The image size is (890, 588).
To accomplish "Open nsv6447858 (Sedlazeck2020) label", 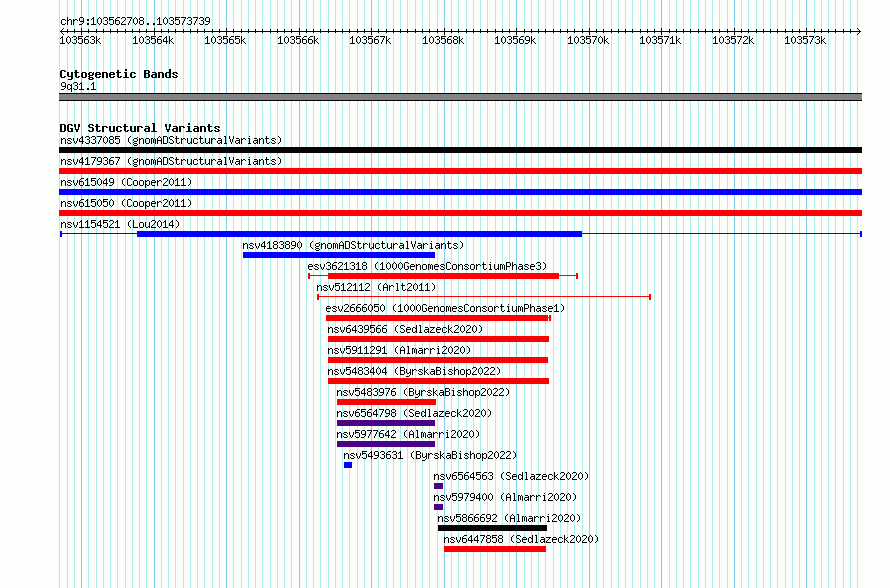I will 521,539.
